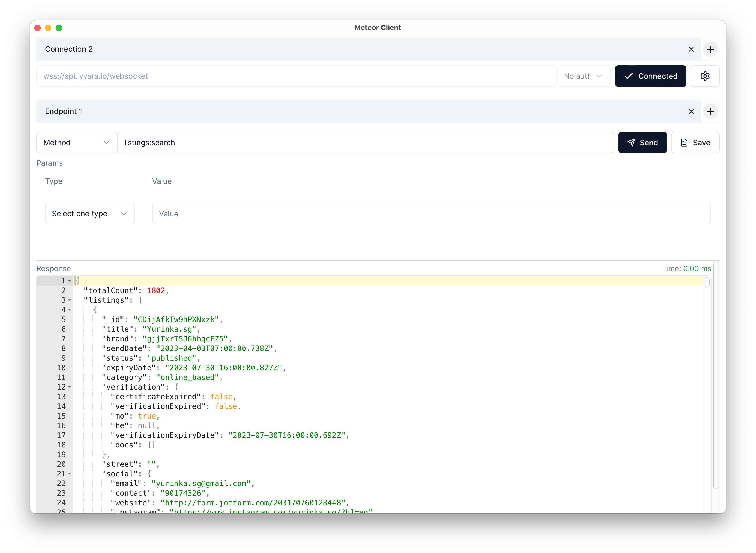This screenshot has width=756, height=553.
Task: Expand the Select one type dropdown
Action: (88, 213)
